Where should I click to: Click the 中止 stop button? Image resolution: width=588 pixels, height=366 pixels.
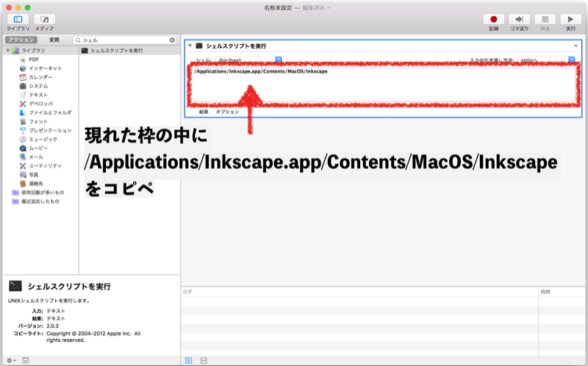(x=545, y=20)
